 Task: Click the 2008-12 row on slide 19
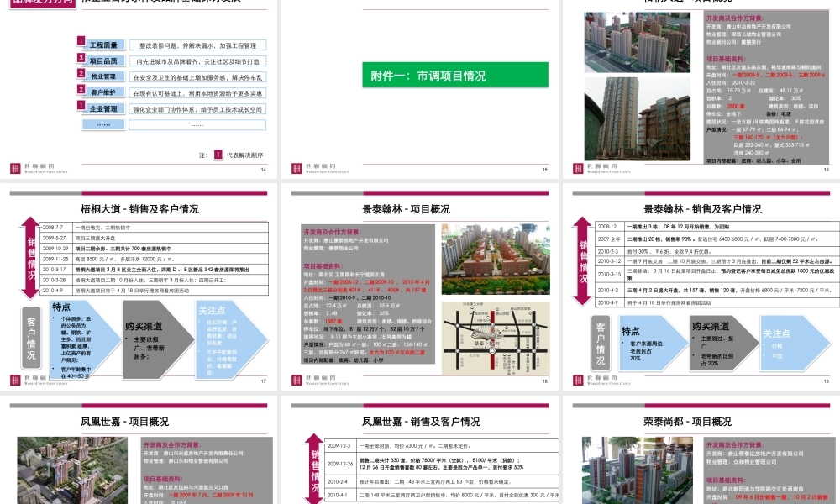click(x=717, y=227)
